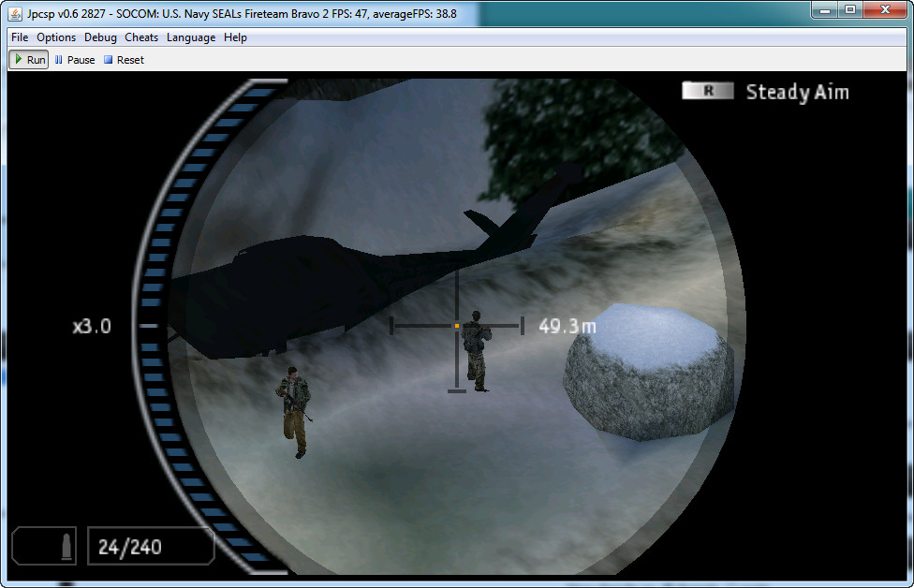Maximize the Jpcsp emulator window

click(850, 10)
